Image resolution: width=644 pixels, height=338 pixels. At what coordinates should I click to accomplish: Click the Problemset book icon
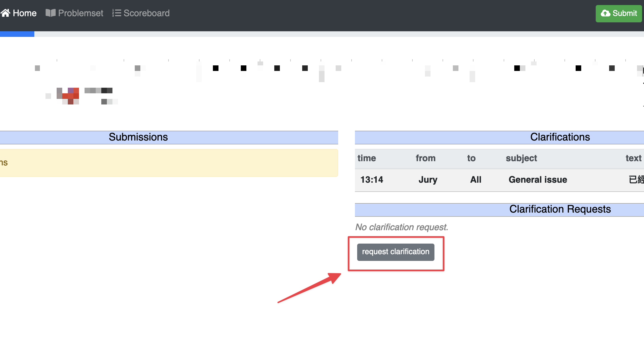51,13
